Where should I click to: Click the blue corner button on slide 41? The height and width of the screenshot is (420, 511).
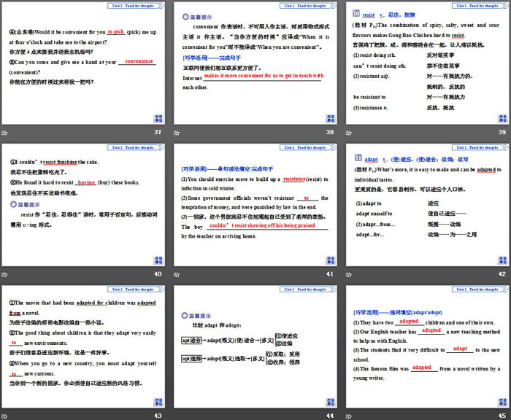[330, 259]
